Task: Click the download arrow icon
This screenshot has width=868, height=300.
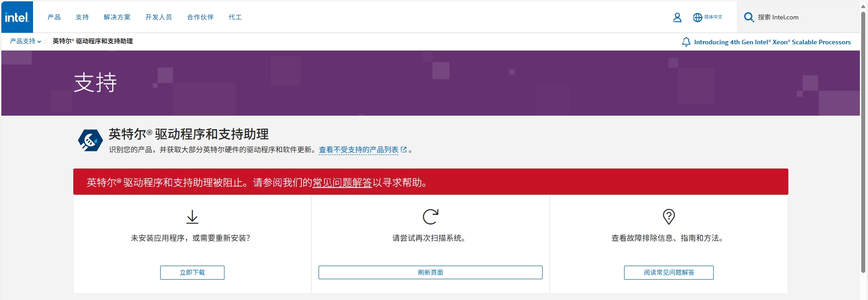Action: pyautogui.click(x=192, y=217)
